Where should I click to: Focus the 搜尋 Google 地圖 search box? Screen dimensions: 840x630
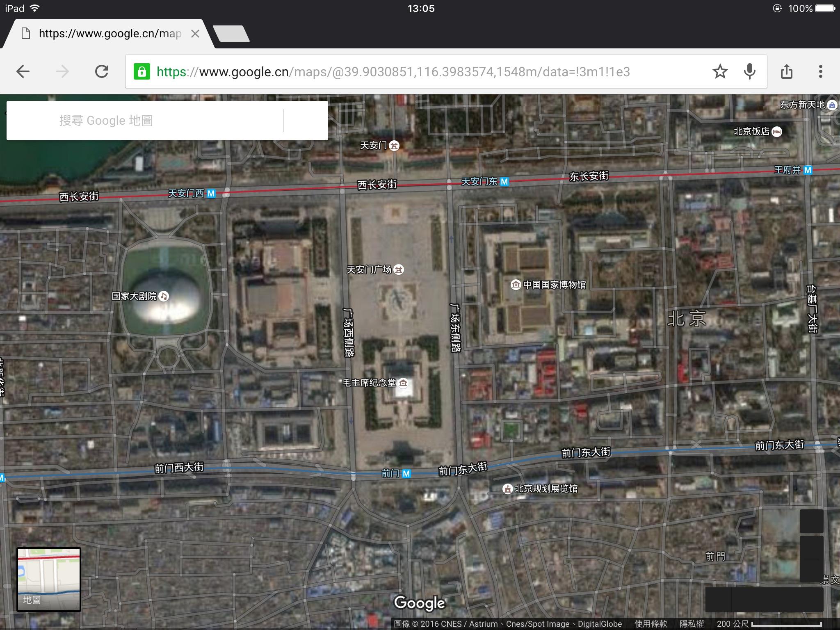[x=164, y=121]
